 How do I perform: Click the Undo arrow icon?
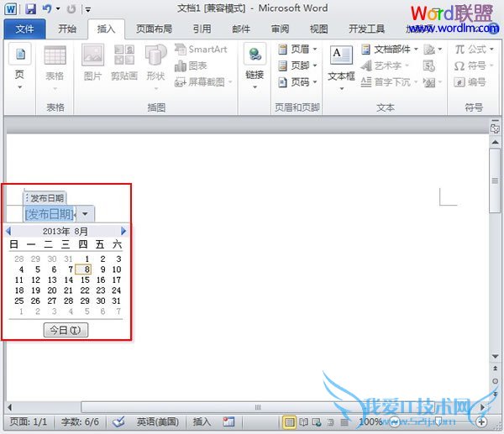47,8
